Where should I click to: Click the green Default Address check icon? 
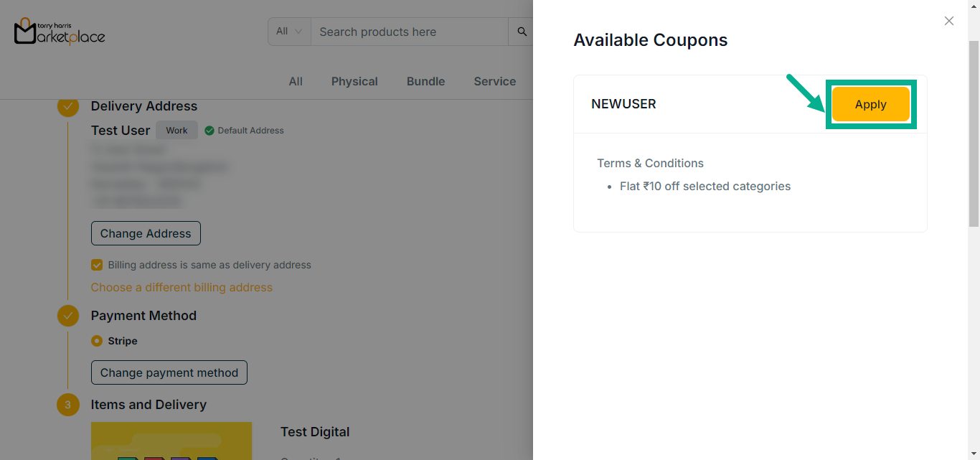tap(209, 131)
